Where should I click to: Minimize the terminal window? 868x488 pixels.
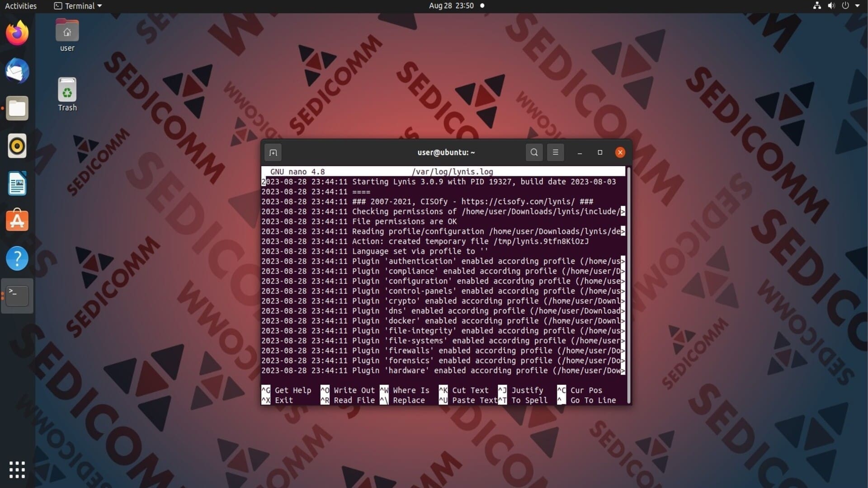(x=580, y=153)
